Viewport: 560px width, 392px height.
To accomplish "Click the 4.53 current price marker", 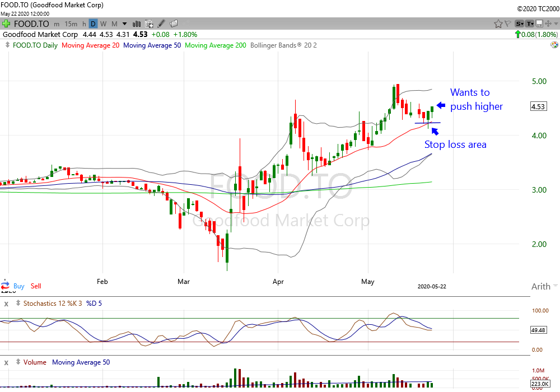I will pyautogui.click(x=539, y=106).
